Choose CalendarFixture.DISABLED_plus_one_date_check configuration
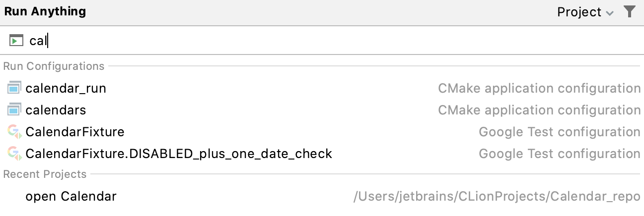 [x=179, y=154]
